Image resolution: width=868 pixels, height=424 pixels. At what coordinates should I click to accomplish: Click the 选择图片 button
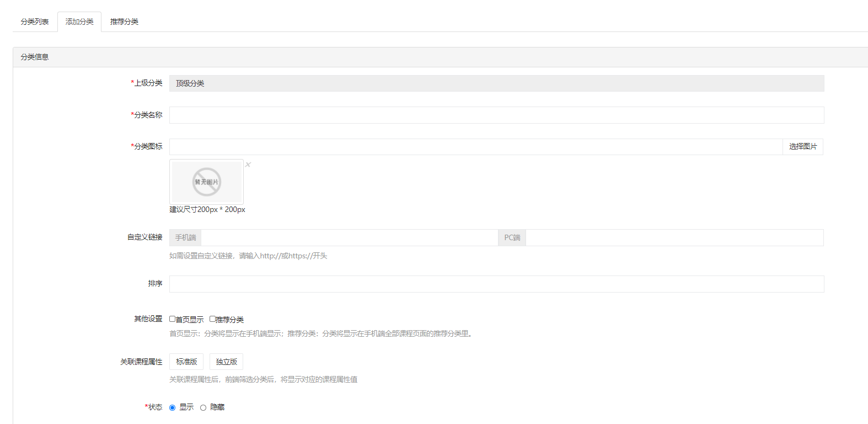coord(803,147)
